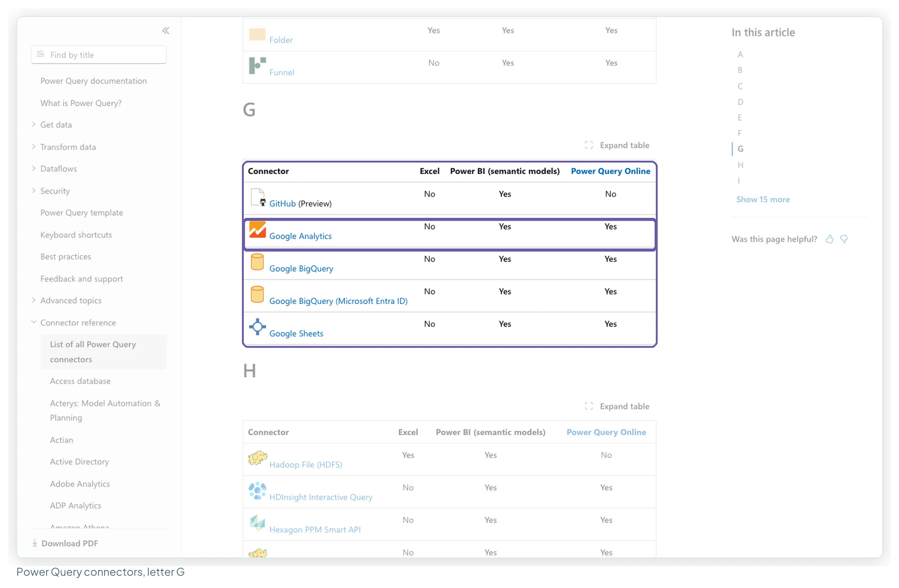Open Adobe Analytics in sidebar
899x588 pixels.
pos(80,483)
